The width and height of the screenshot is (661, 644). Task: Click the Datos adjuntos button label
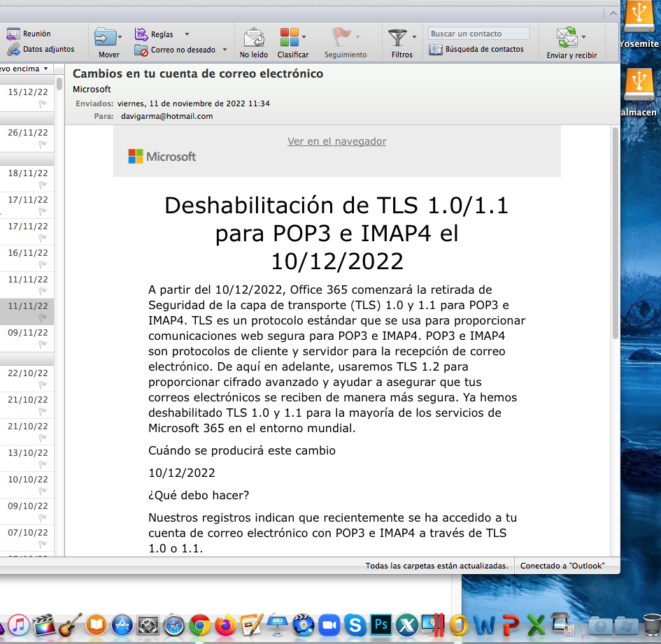click(x=48, y=49)
